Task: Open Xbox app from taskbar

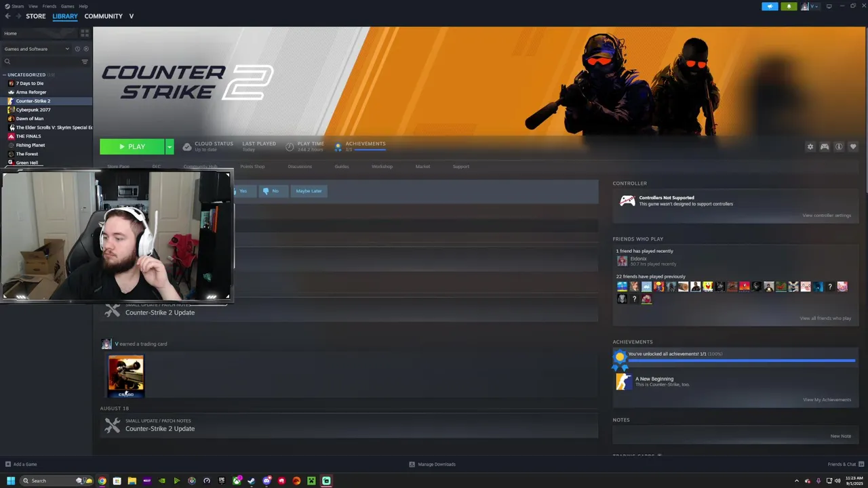Action: [237, 481]
